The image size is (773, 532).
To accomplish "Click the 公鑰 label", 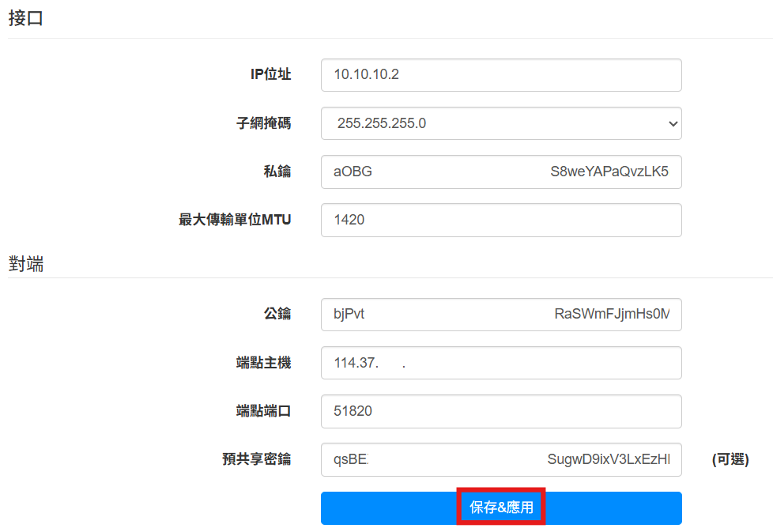I will pyautogui.click(x=277, y=315).
